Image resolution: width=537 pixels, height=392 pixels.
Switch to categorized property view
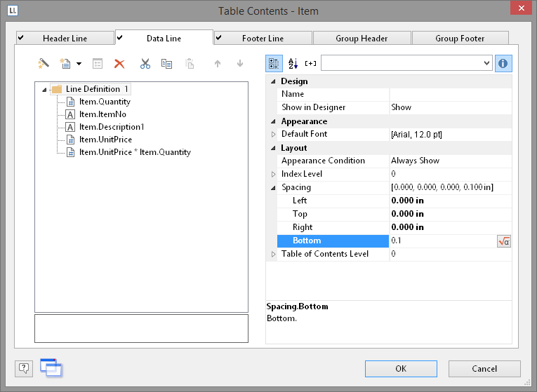click(274, 63)
